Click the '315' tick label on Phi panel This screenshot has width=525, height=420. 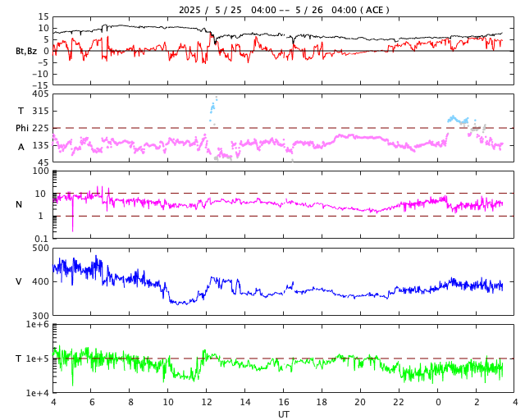40,111
